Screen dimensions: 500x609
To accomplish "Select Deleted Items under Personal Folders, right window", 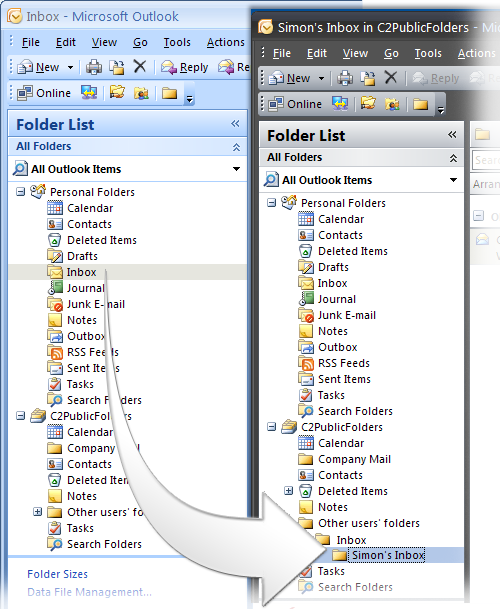I will (343, 251).
